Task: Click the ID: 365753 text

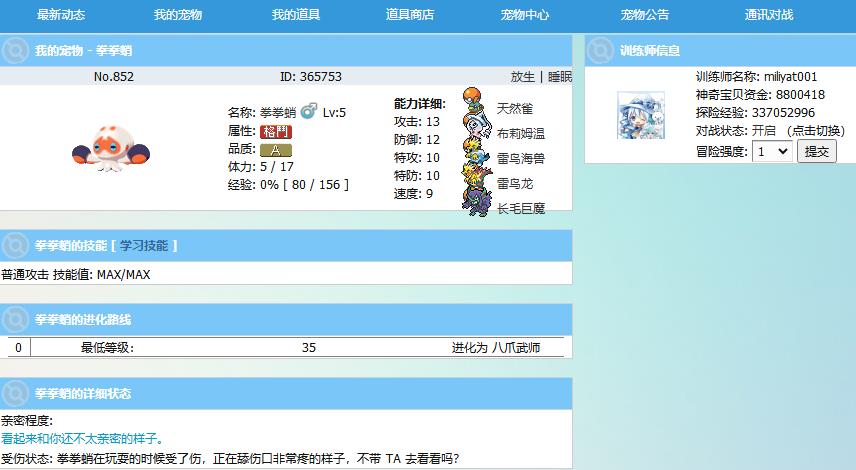Action: click(x=311, y=76)
